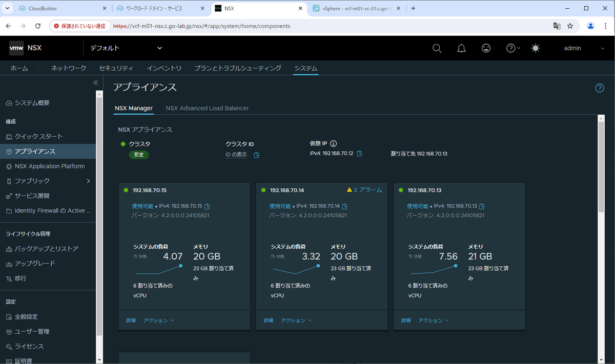Viewport: 615px width, 364px height.
Task: Click 使用可能 link on 192.168.70.13 card
Action: point(417,206)
